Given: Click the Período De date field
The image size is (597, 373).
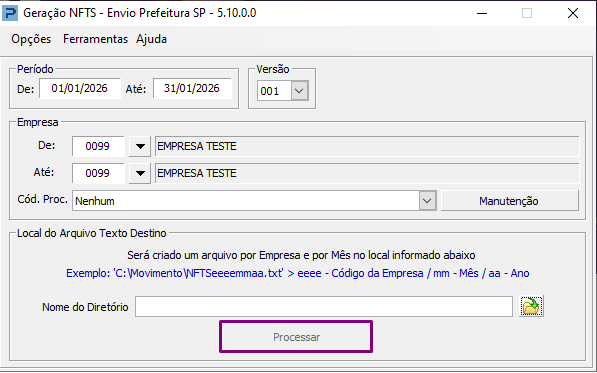Looking at the screenshot, I should click(80, 89).
